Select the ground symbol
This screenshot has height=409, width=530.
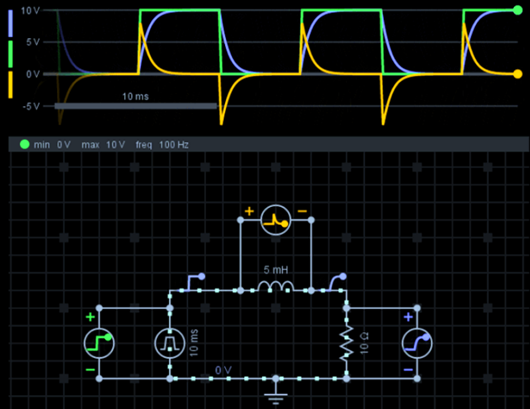click(276, 395)
